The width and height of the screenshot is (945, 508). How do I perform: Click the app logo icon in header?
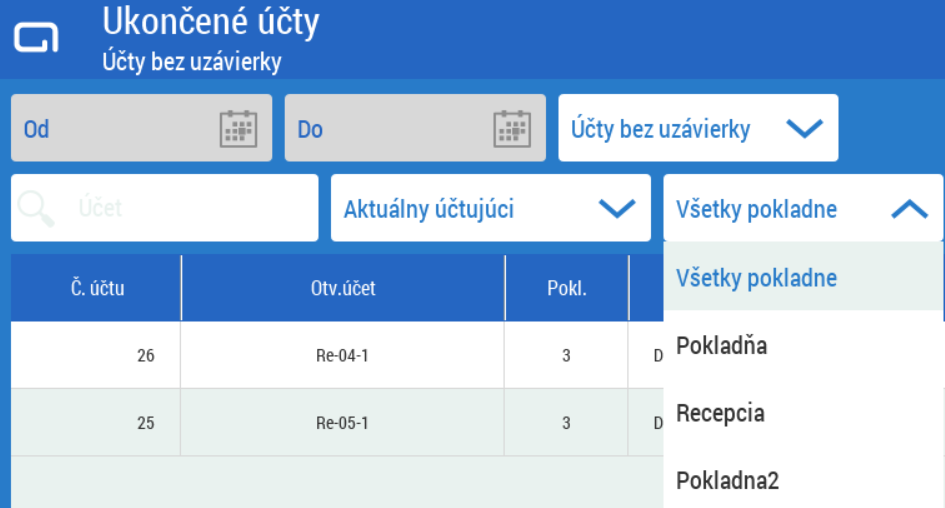pos(36,38)
